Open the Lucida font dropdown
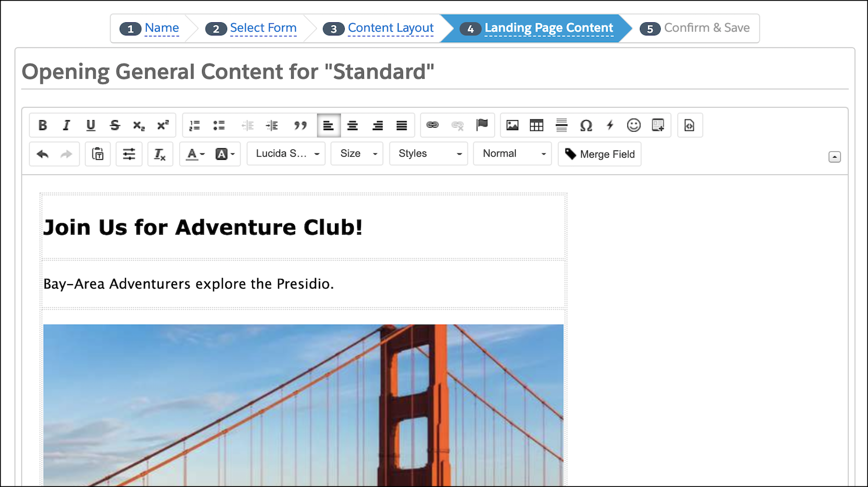The image size is (868, 487). click(x=286, y=153)
